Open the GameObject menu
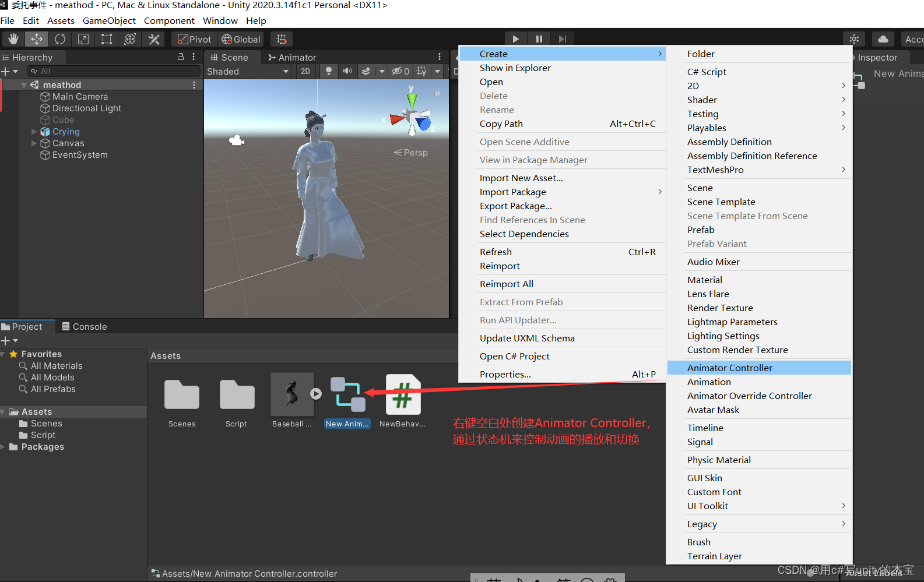 point(109,20)
